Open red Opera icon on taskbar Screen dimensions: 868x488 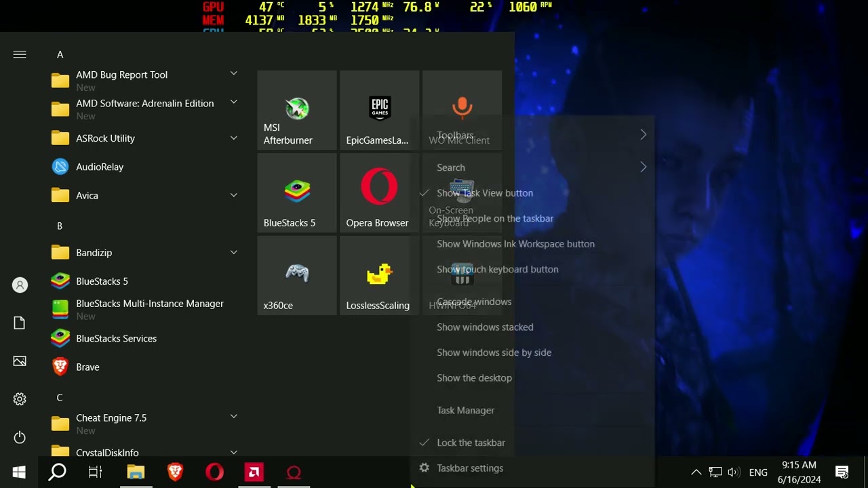click(x=214, y=472)
